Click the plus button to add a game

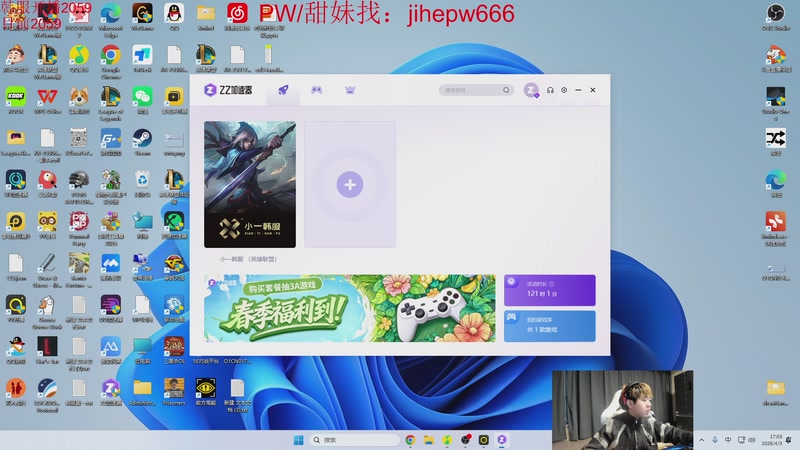coord(350,185)
